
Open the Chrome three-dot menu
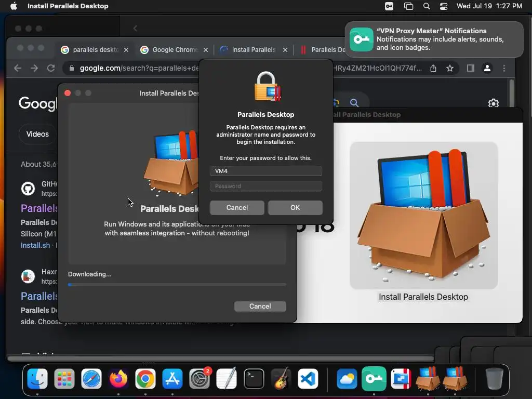click(504, 68)
